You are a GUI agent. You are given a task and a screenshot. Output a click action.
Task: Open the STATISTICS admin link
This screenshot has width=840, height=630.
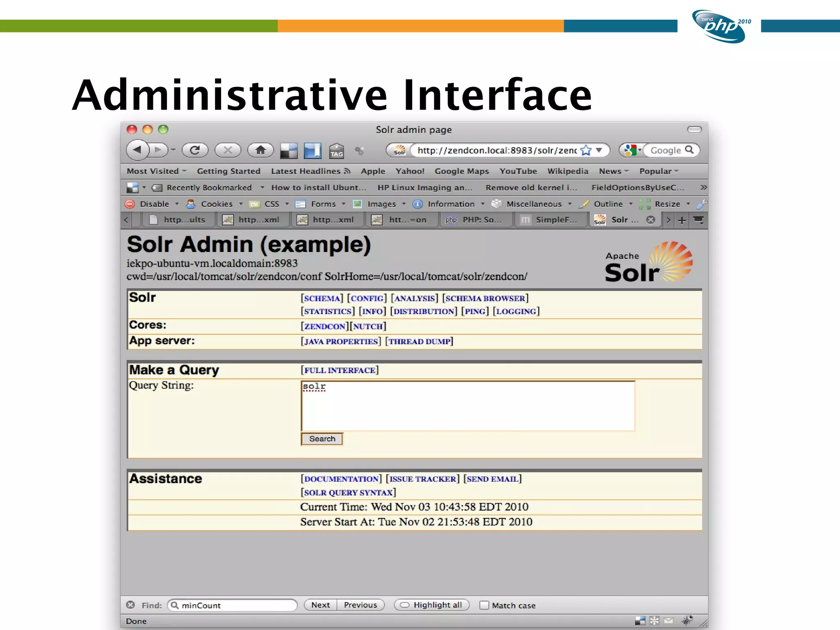[328, 311]
